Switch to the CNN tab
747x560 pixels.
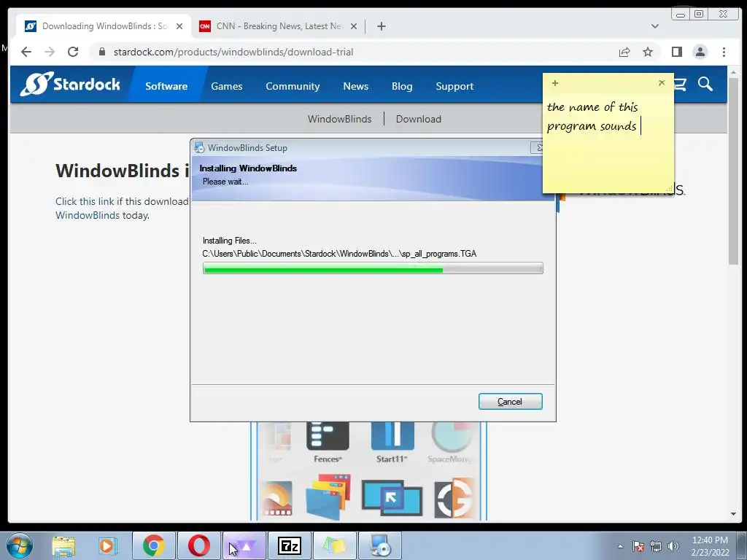point(279,26)
